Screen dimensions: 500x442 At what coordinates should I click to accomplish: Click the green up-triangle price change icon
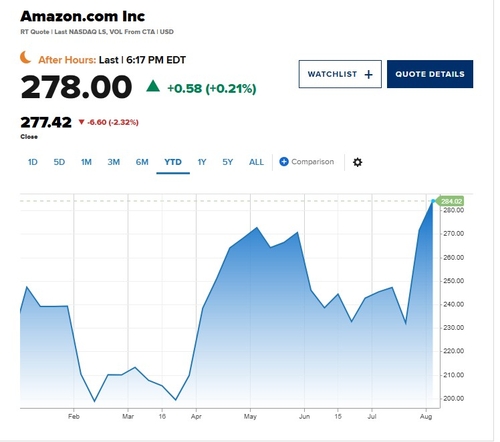153,86
